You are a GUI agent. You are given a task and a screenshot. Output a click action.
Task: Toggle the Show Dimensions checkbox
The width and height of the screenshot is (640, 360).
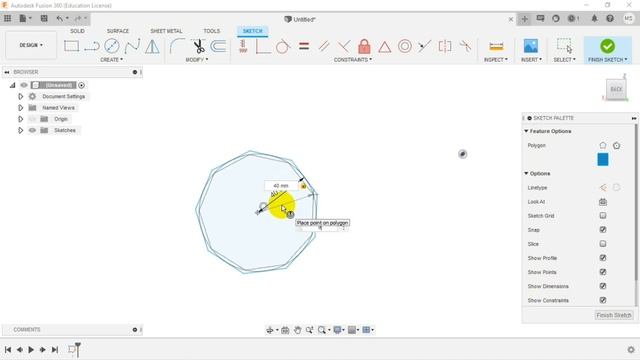tap(603, 286)
